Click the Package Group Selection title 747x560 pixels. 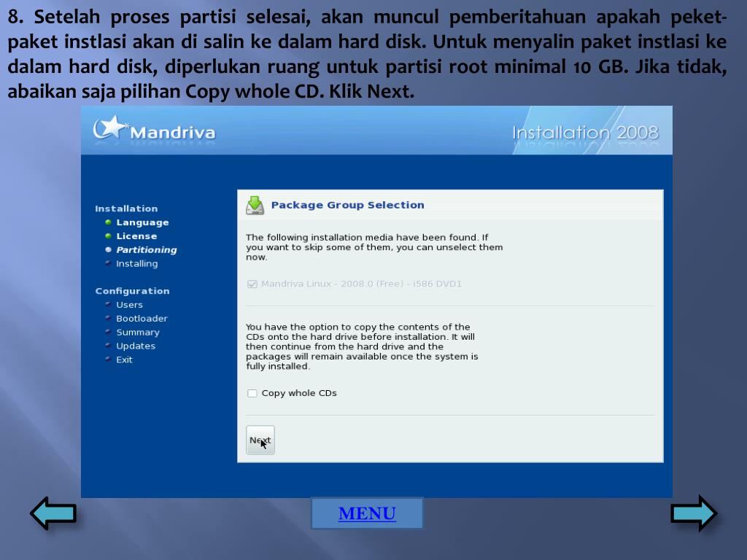pos(347,205)
